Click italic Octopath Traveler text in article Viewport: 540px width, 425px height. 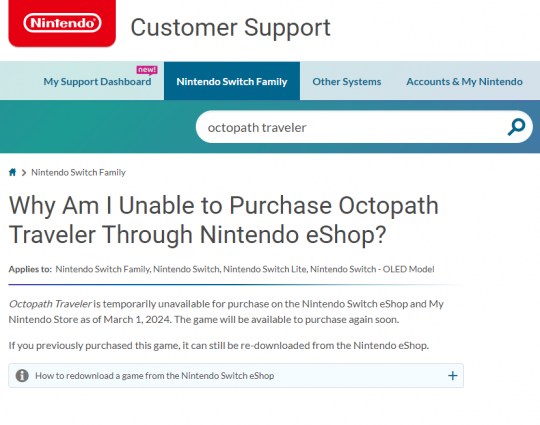click(x=50, y=304)
